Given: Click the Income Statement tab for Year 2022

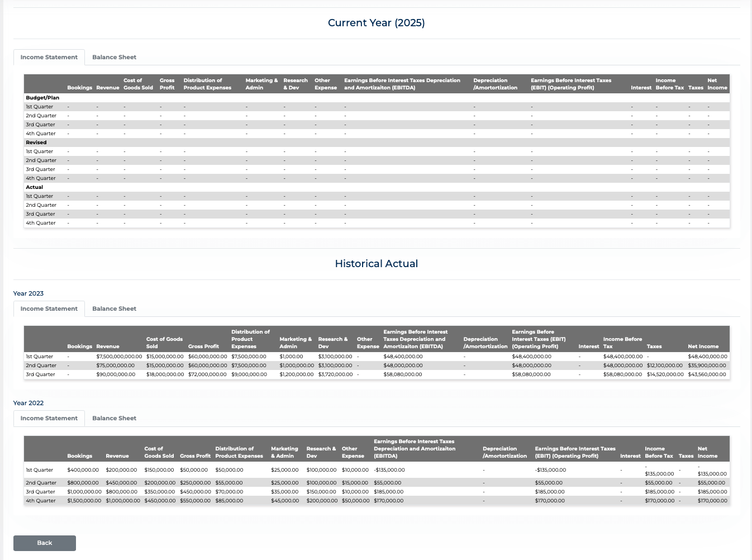Looking at the screenshot, I should click(49, 418).
